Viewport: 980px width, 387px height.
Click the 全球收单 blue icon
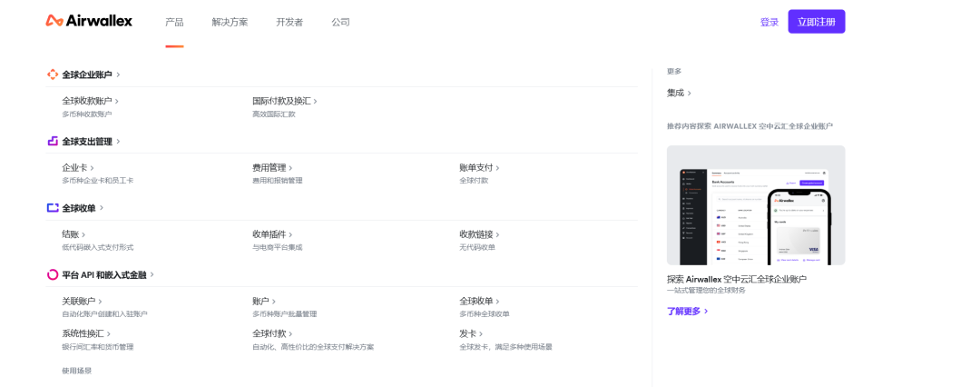[x=53, y=208]
